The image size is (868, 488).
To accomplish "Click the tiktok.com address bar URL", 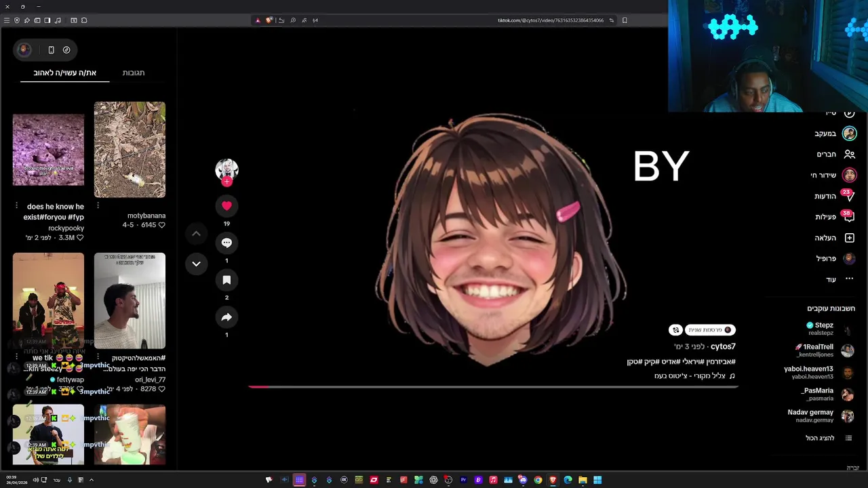I will pos(551,20).
